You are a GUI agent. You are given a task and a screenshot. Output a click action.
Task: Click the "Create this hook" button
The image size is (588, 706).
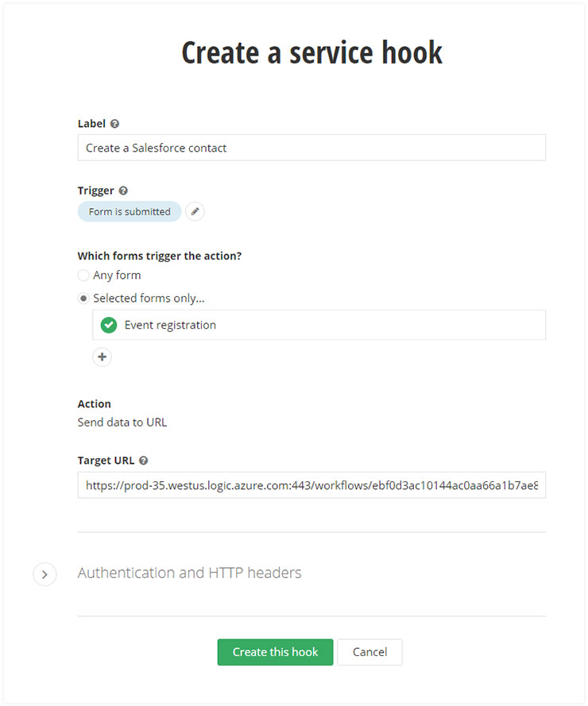(275, 652)
